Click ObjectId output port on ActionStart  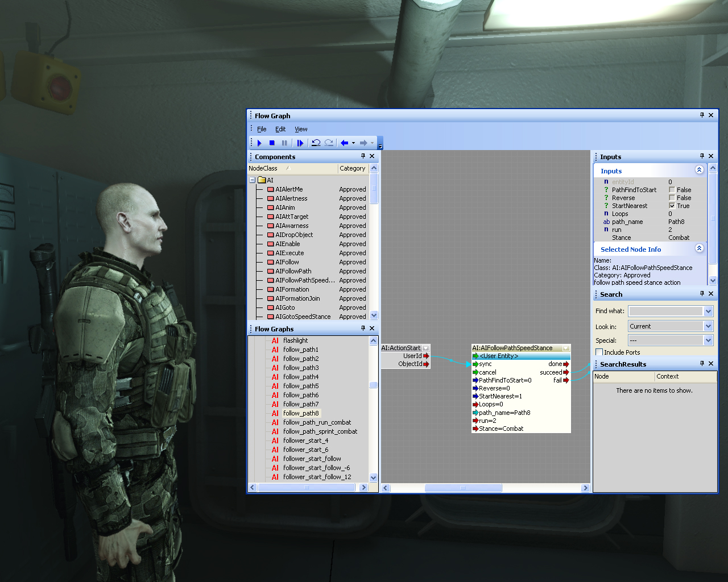tap(426, 364)
